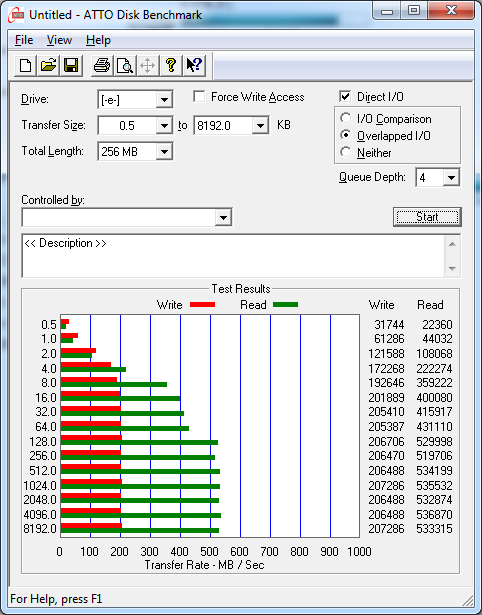Choose the Neither radio option

pyautogui.click(x=346, y=152)
